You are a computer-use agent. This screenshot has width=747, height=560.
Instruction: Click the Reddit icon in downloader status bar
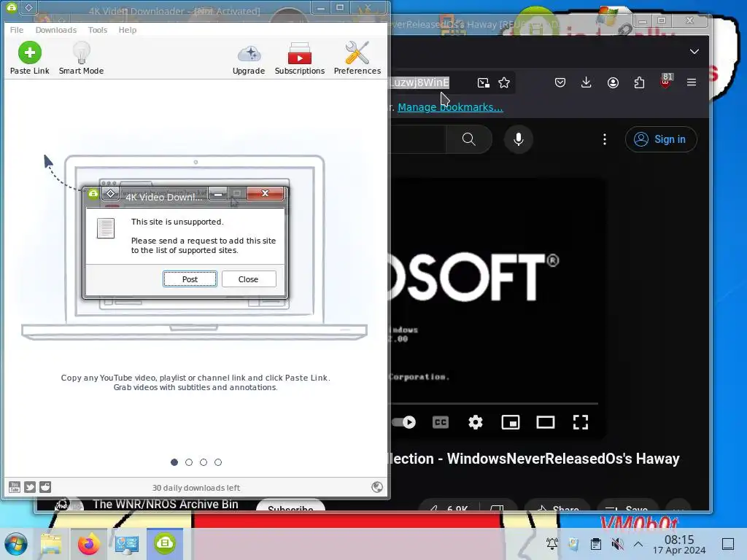tap(45, 486)
